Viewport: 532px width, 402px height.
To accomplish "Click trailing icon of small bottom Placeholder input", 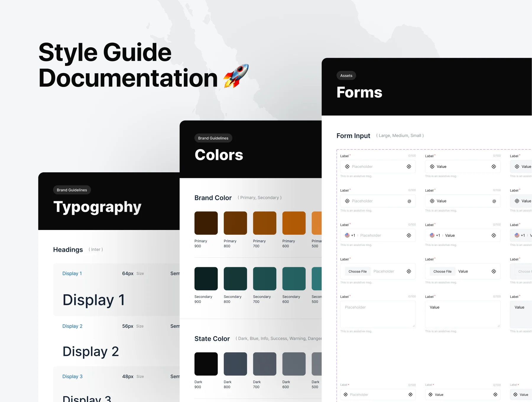I will pos(411,395).
